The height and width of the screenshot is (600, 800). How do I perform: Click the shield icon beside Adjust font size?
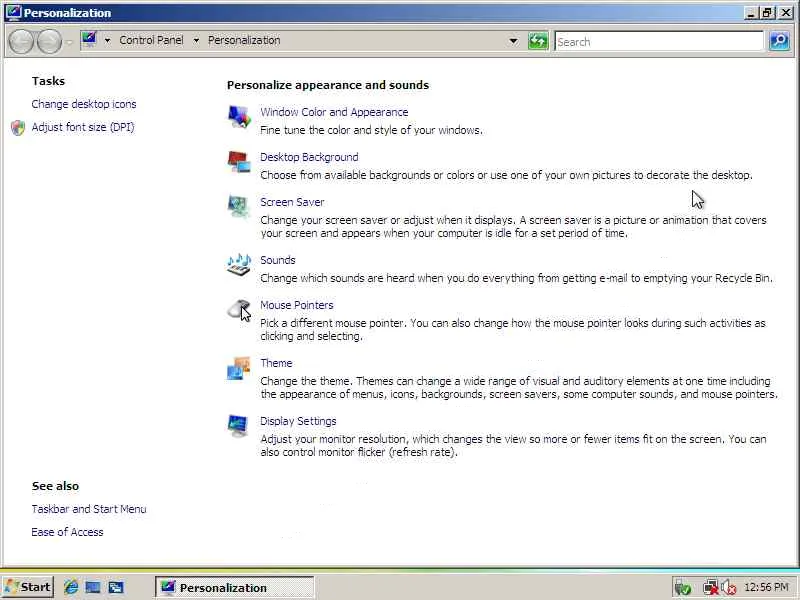click(18, 128)
